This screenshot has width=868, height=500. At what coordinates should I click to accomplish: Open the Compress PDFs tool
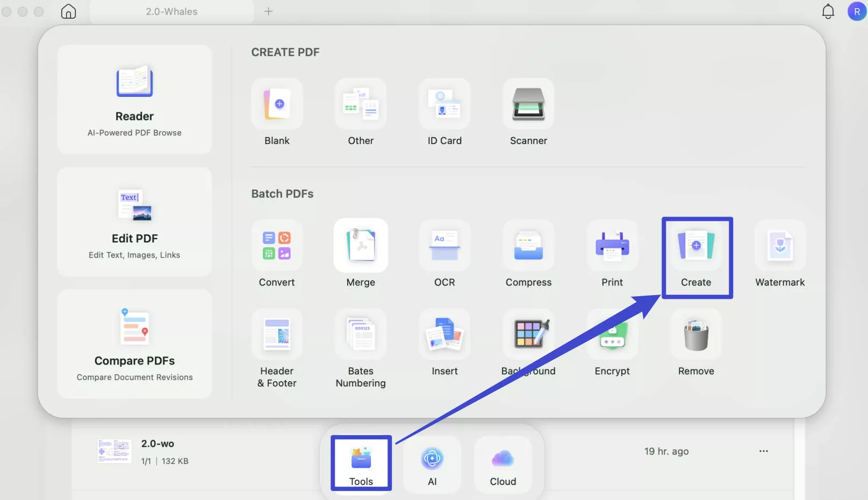click(x=528, y=246)
